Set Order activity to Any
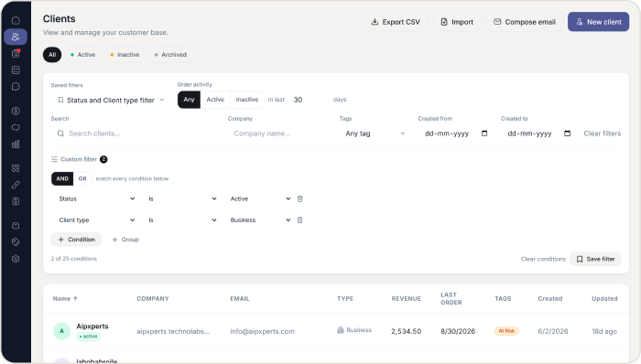 [189, 100]
